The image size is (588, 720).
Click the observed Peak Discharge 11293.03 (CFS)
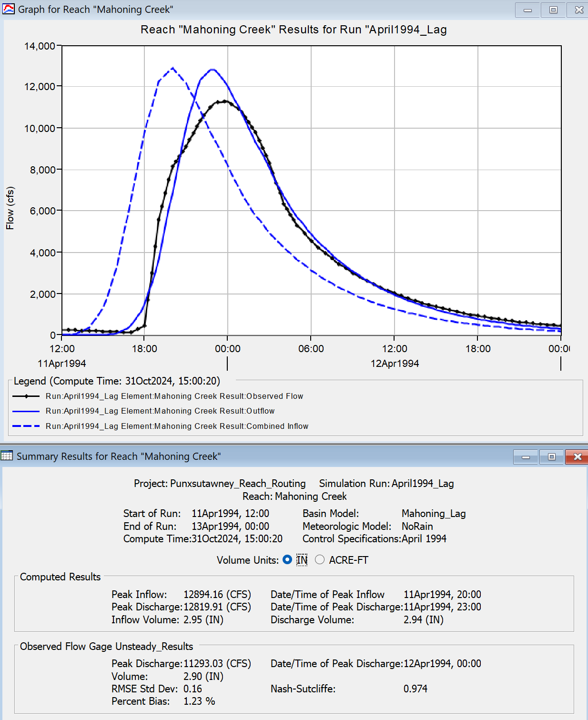(x=217, y=663)
